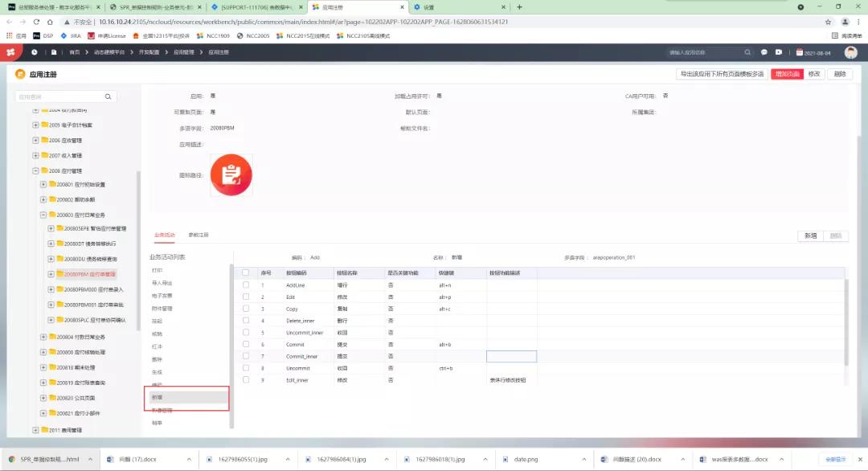Viewport: 868px width, 471px height.
Task: Switch to the 参数注册 tab
Action: (x=199, y=235)
